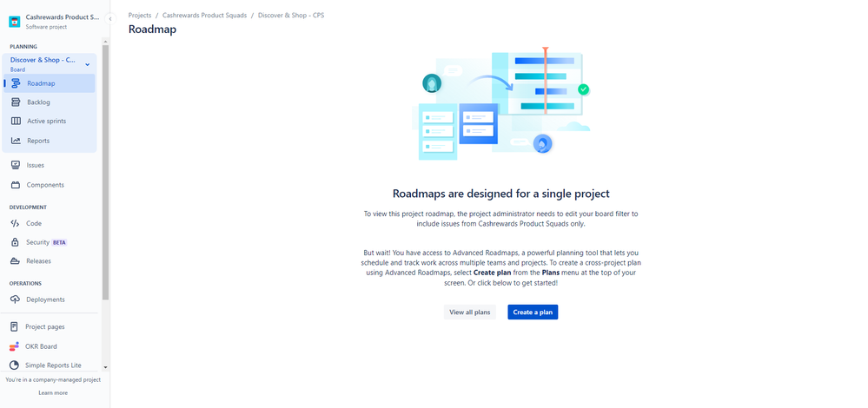Image resolution: width=868 pixels, height=408 pixels.
Task: Click the sidebar scroll down arrow
Action: 105,367
